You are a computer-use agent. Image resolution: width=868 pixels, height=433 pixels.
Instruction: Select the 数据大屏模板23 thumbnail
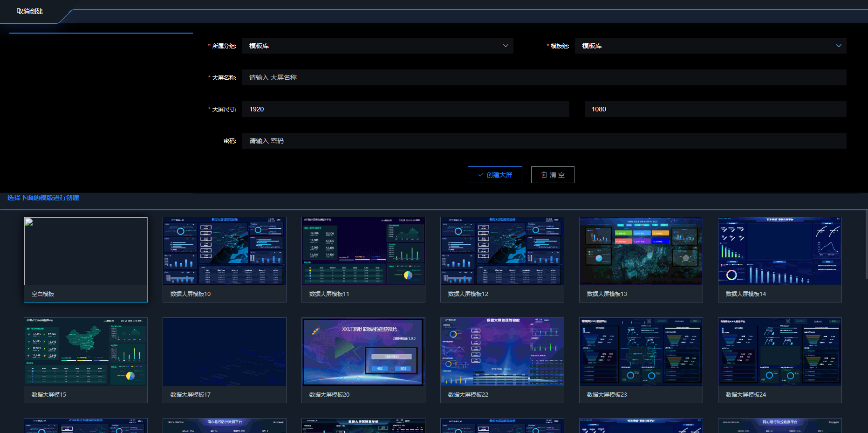coord(641,352)
